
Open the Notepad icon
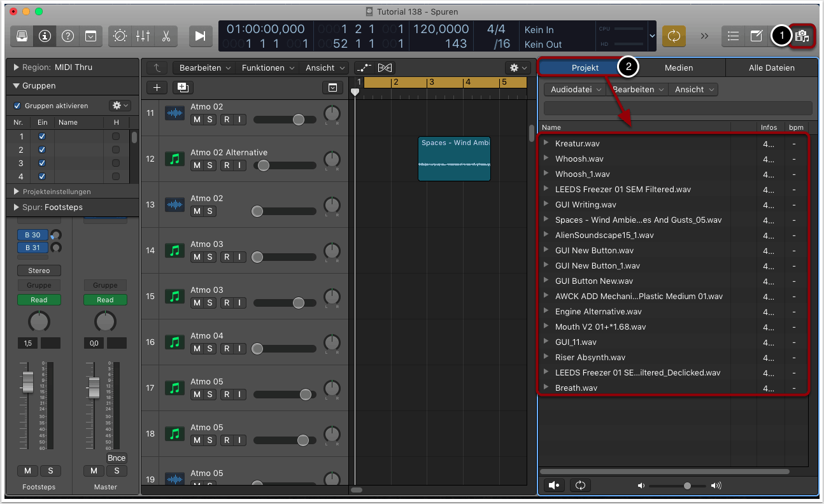click(x=756, y=36)
